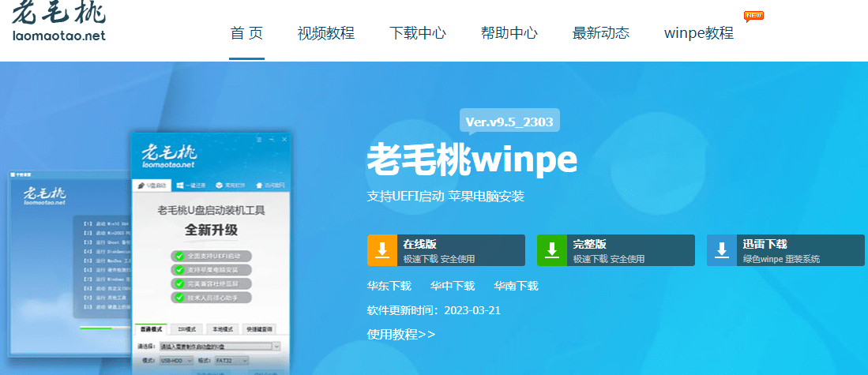Choose the 华东下载 mirror link
The image size is (868, 375).
pyautogui.click(x=389, y=286)
